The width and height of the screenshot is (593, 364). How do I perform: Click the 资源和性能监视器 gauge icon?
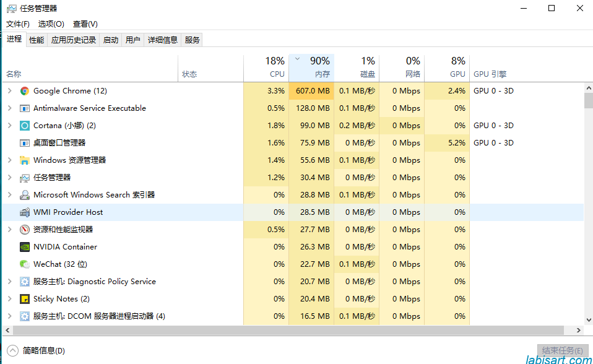coord(25,230)
